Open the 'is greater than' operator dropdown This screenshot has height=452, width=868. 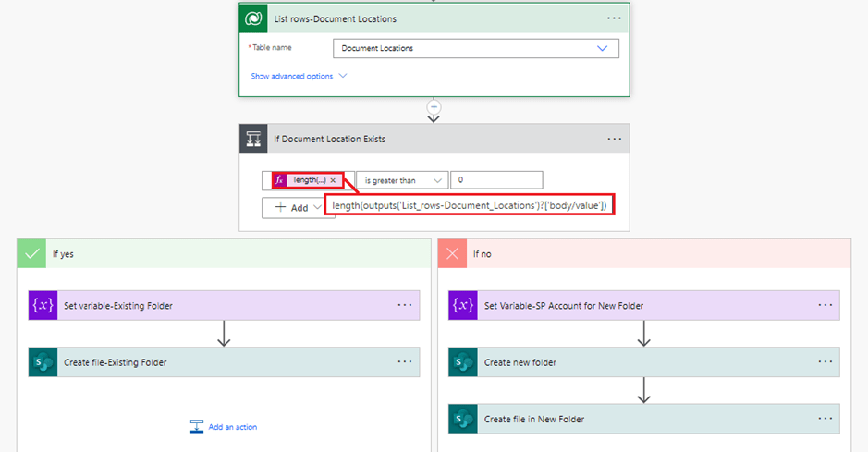402,180
